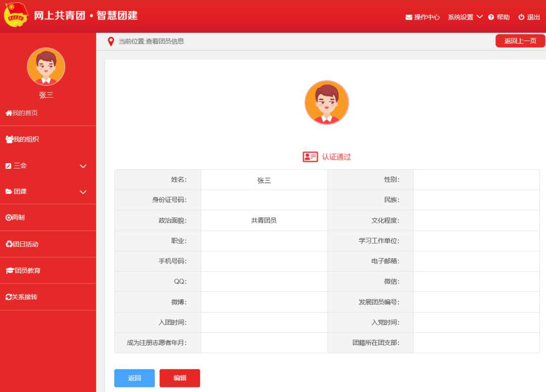
Task: Click the sidebar user avatar of 张三
Action: click(x=46, y=67)
